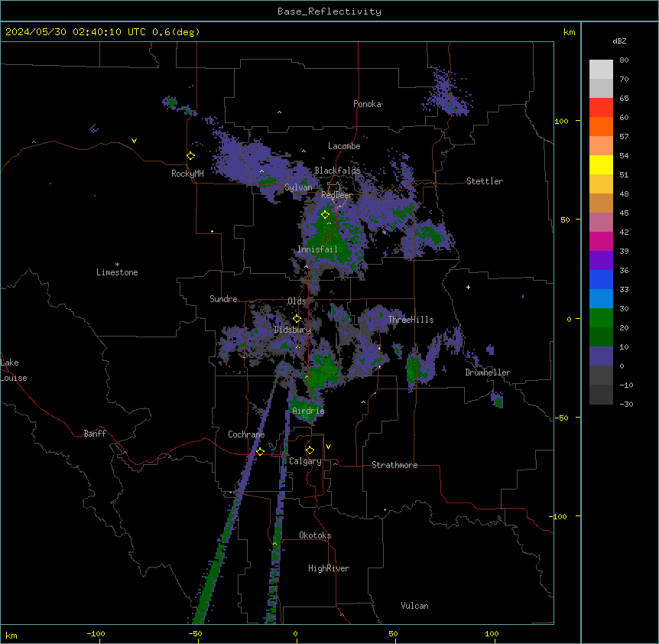The width and height of the screenshot is (659, 644).
Task: Click the dBZ legend heading
Action: [x=619, y=41]
